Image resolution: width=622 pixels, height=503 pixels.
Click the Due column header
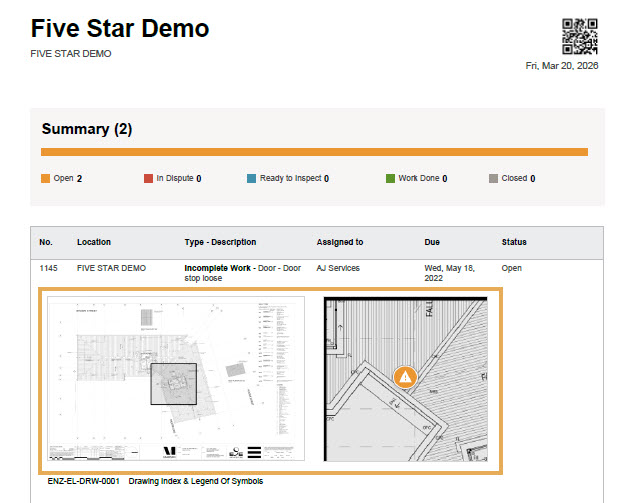(433, 242)
